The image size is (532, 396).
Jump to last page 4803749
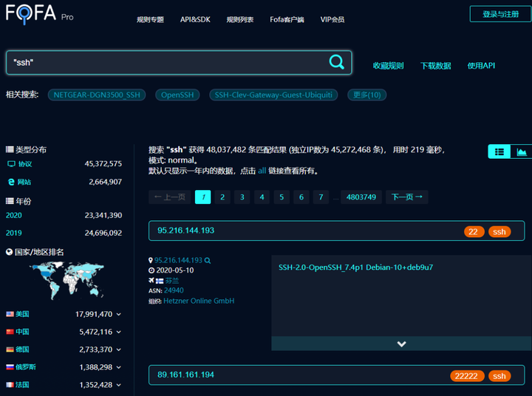[x=361, y=197]
